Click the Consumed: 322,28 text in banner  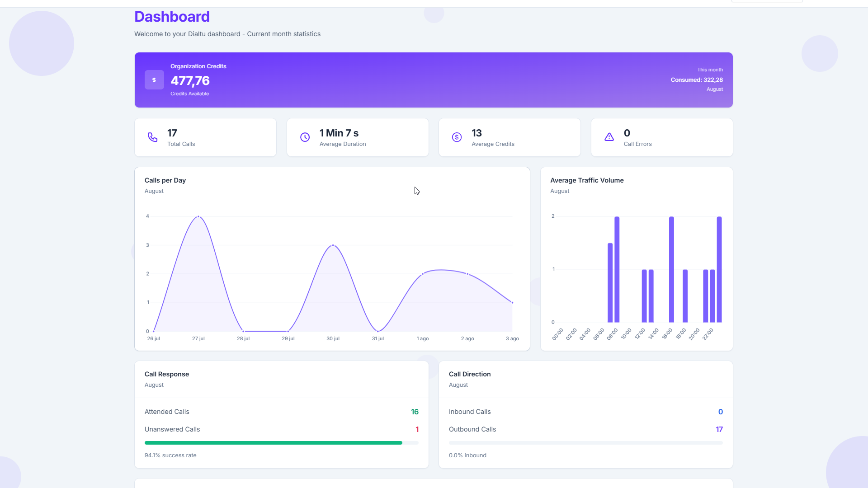pos(696,80)
